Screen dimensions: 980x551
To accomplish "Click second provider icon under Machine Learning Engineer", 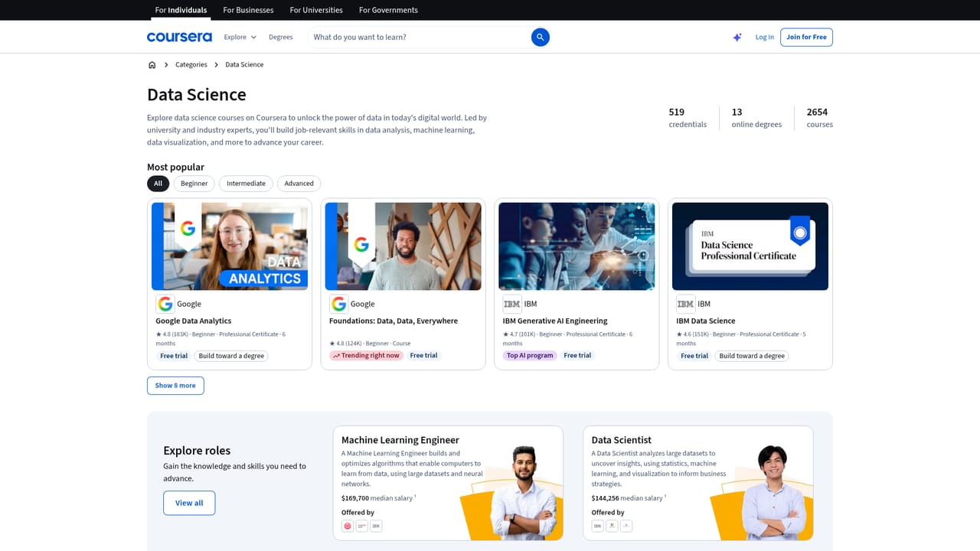I will tap(362, 526).
